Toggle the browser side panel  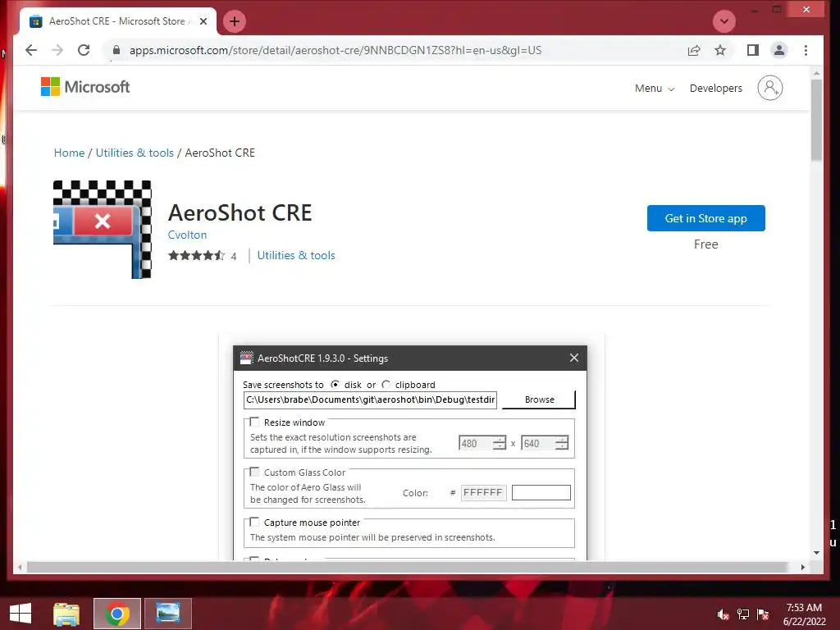click(753, 50)
